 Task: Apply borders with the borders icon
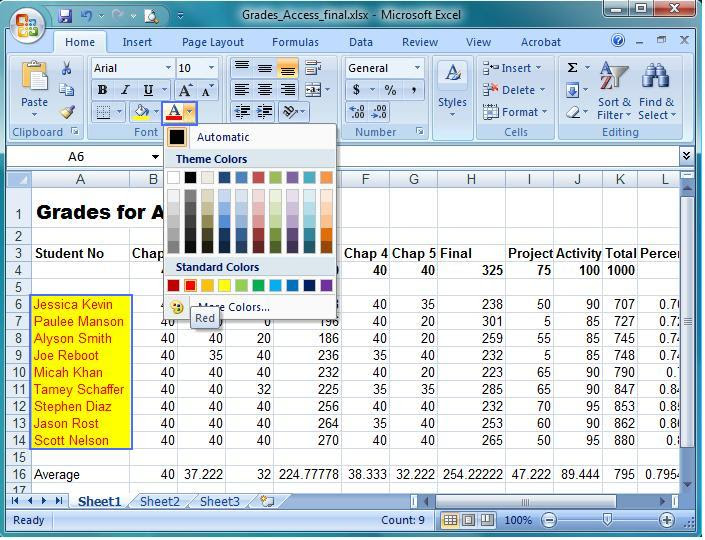point(103,112)
